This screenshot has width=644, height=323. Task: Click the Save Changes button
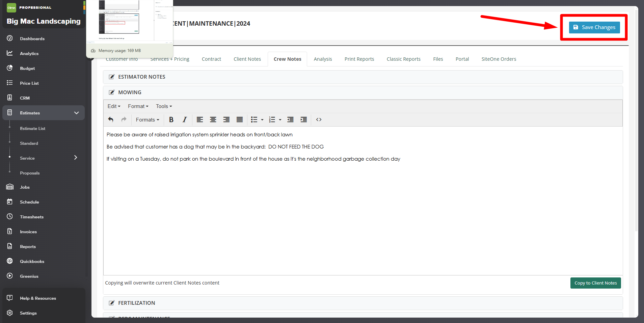pyautogui.click(x=594, y=27)
